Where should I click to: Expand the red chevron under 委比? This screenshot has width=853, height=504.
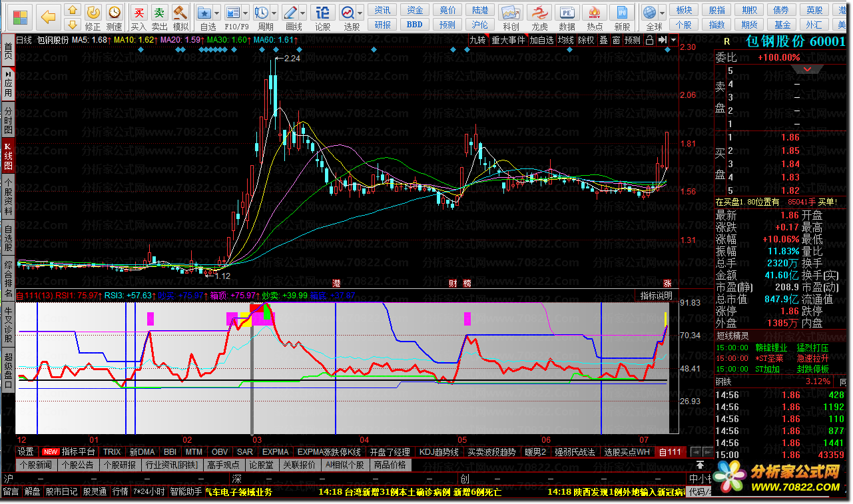808,69
